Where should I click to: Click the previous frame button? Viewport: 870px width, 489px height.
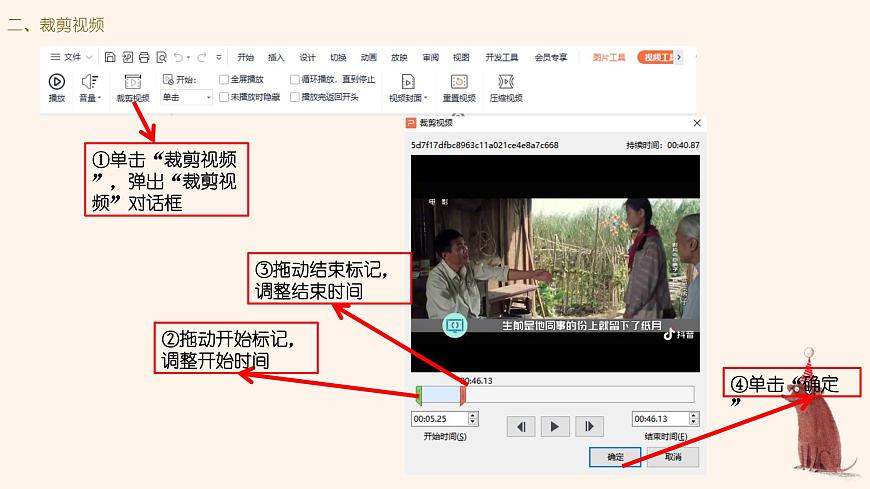pos(521,426)
